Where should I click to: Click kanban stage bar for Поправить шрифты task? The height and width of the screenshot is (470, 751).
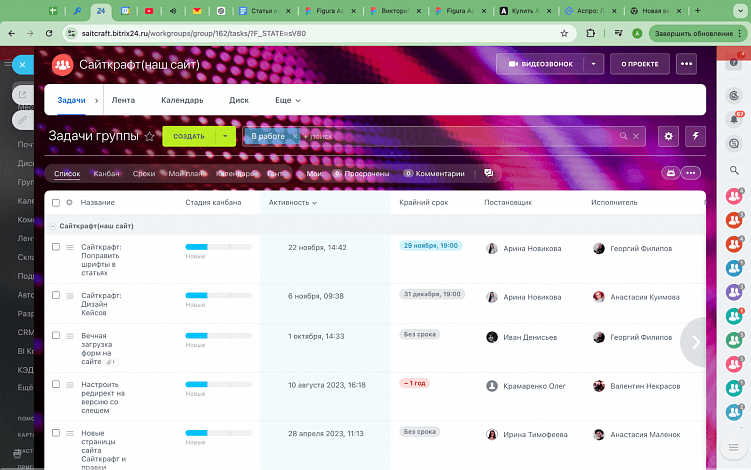click(218, 247)
